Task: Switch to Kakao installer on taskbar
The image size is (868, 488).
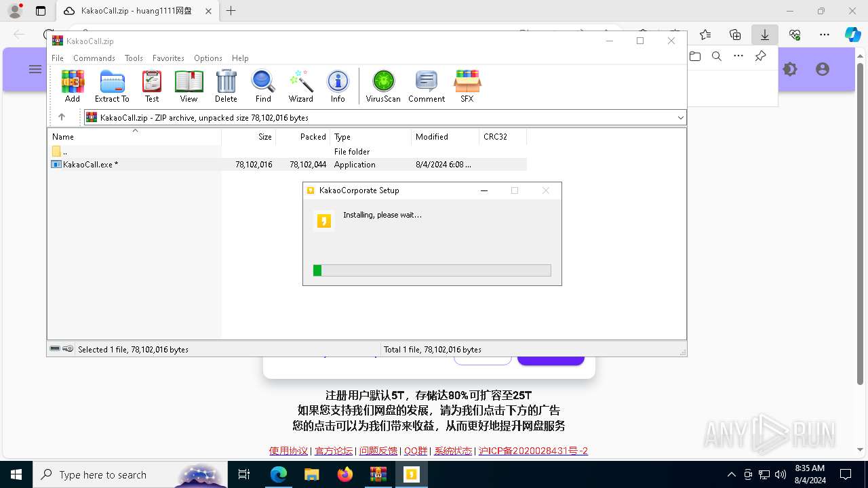Action: pyautogui.click(x=411, y=474)
